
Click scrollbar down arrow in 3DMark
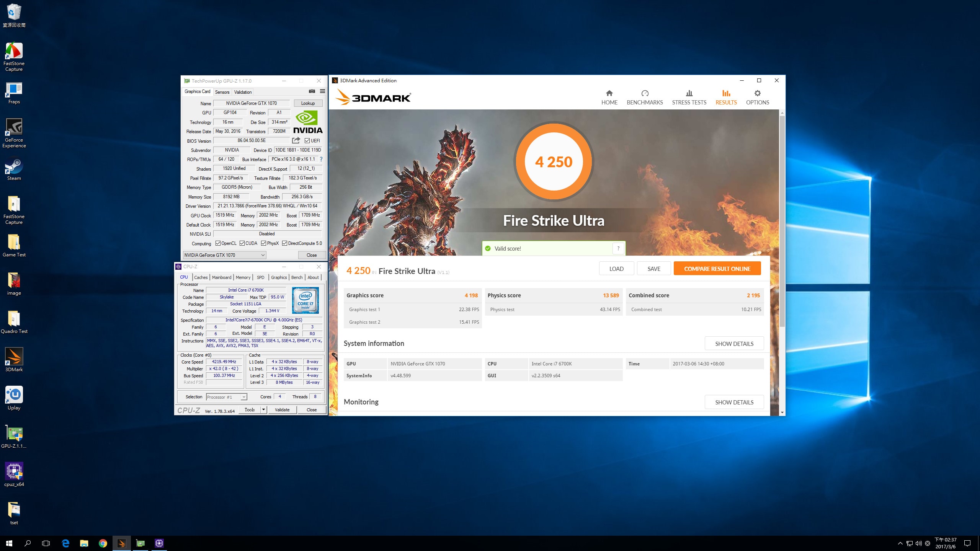pos(782,412)
